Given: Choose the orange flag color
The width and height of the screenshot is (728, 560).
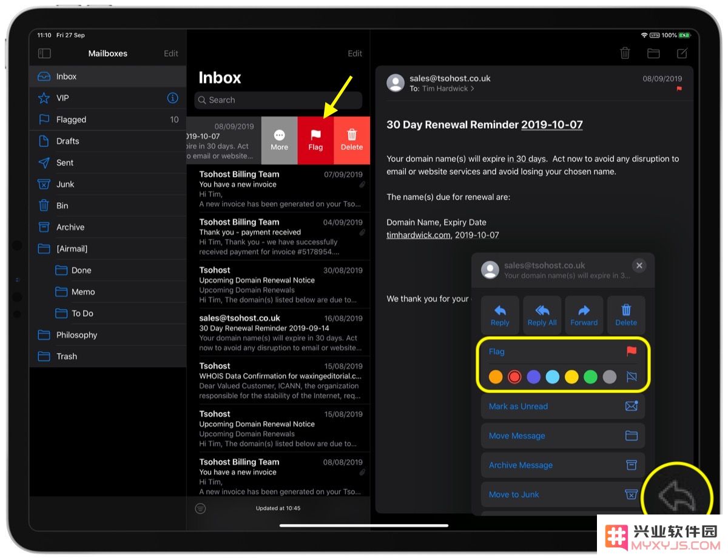Looking at the screenshot, I should 496,377.
